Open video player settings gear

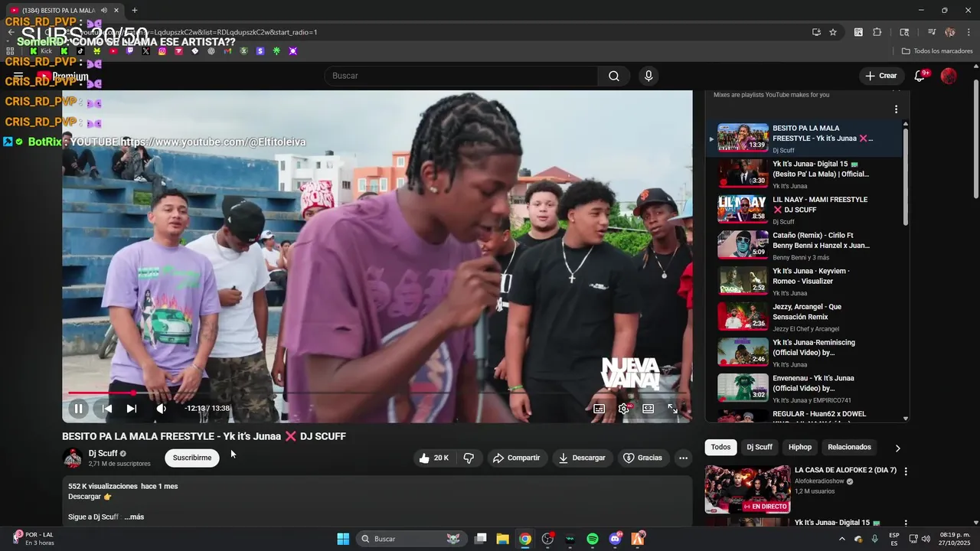624,409
